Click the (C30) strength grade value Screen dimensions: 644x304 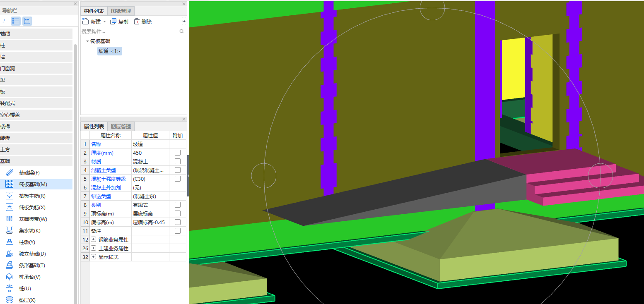150,179
